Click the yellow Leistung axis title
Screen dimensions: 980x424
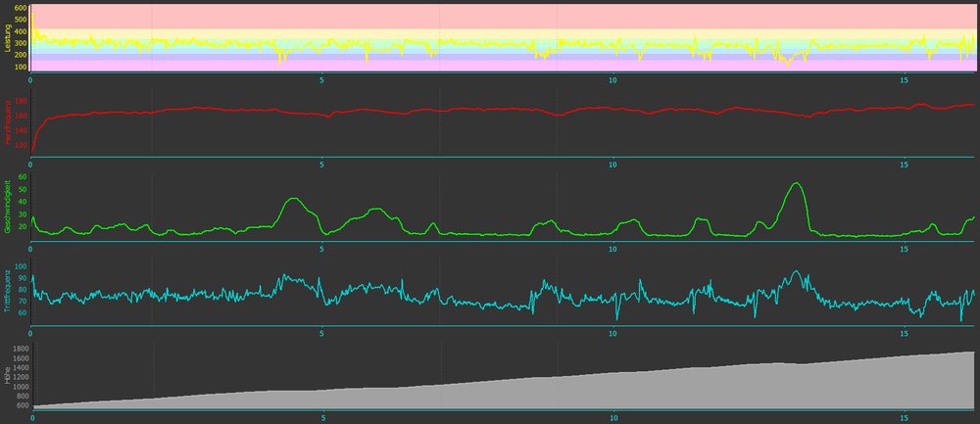pos(8,39)
